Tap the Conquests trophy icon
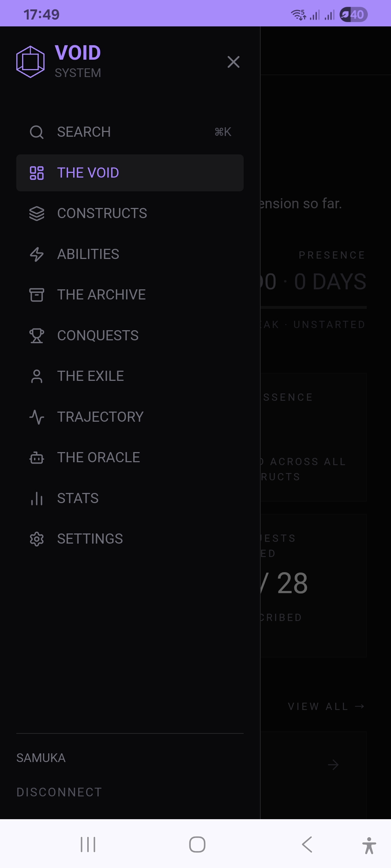The width and height of the screenshot is (391, 868). coord(37,336)
